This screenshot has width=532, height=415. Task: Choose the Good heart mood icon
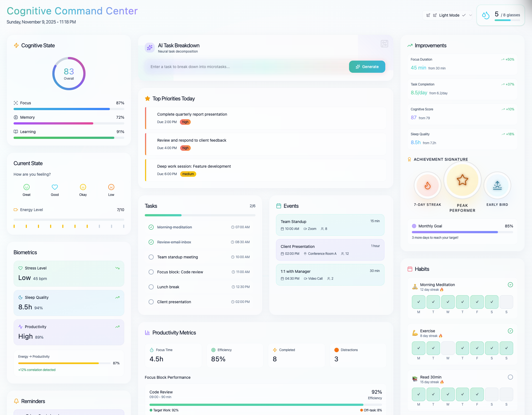[55, 187]
